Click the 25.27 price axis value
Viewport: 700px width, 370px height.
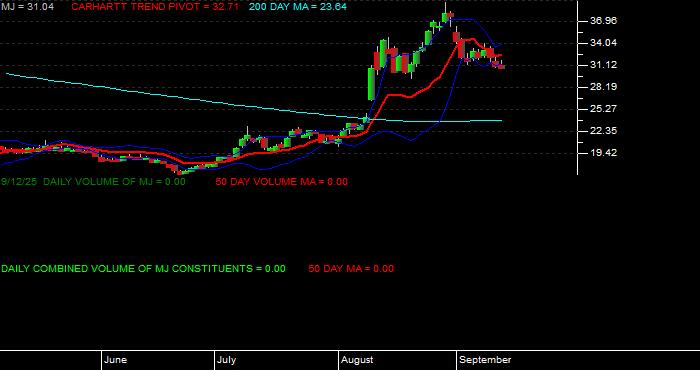click(x=603, y=108)
